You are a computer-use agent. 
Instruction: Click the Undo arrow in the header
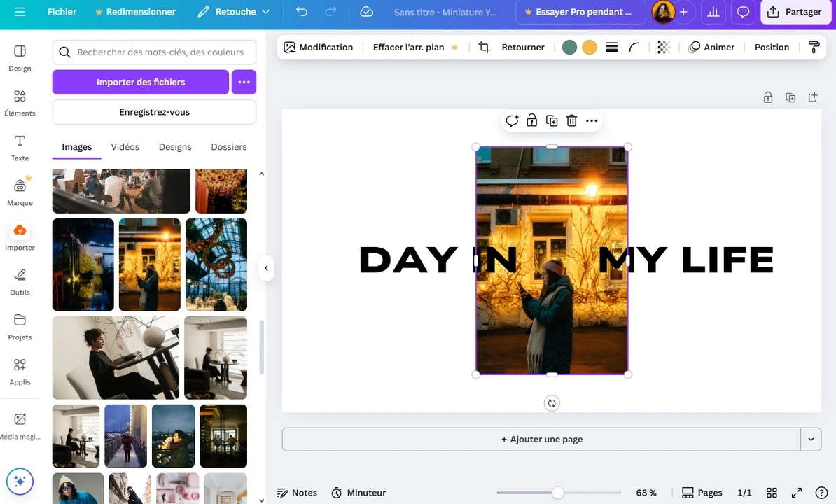(x=301, y=12)
